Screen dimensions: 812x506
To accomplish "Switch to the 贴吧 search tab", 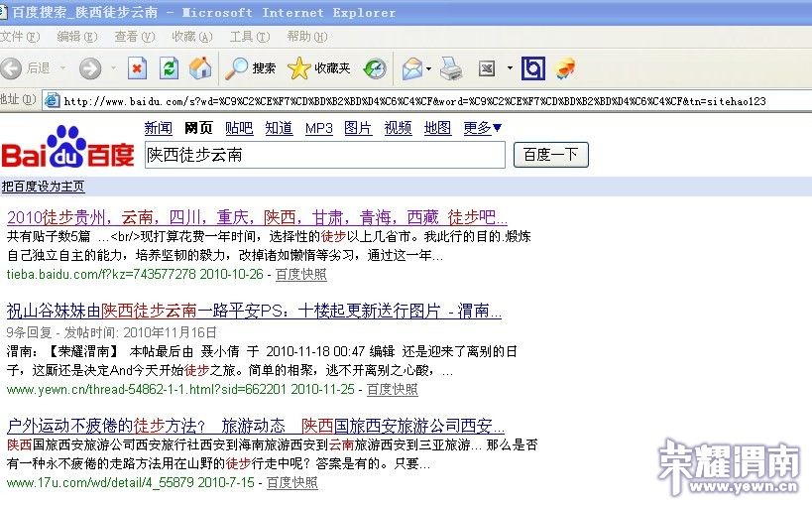I will [239, 128].
